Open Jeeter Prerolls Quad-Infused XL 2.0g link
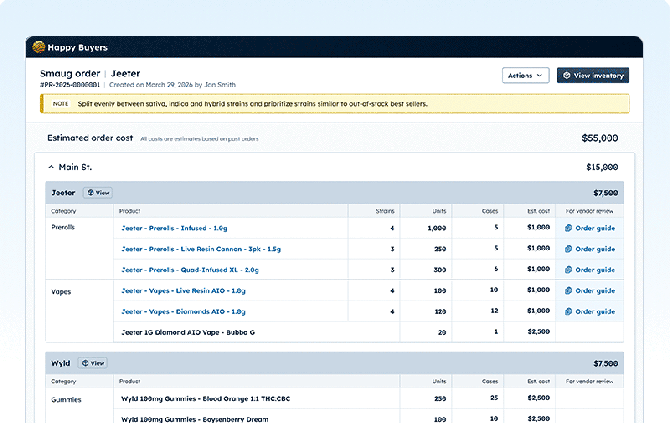670x423 pixels. point(190,270)
